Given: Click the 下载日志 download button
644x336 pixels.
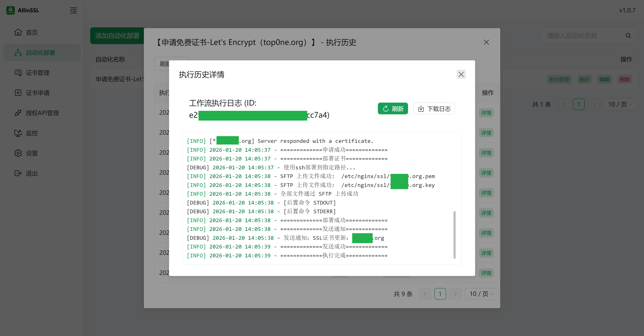Looking at the screenshot, I should [434, 108].
